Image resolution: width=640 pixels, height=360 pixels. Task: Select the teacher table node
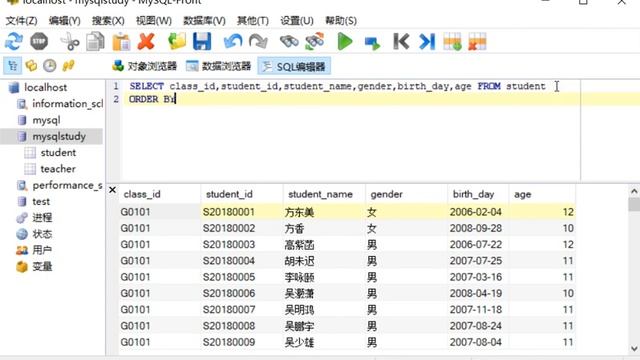coord(58,169)
